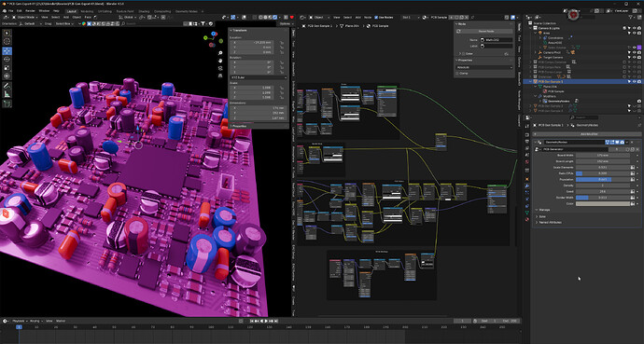The width and height of the screenshot is (644, 344).
Task: Open the Material properties tab icon
Action: coord(527,219)
